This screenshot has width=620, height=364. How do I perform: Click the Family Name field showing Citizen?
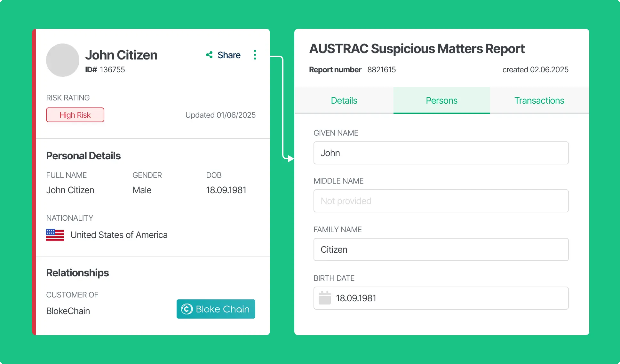pyautogui.click(x=441, y=249)
